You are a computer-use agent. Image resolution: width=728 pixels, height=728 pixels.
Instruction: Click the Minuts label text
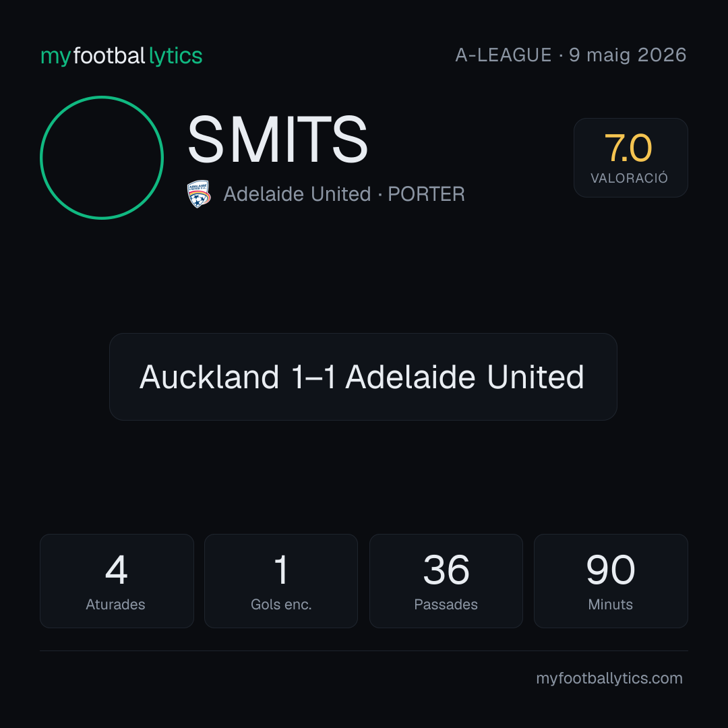coord(611,605)
